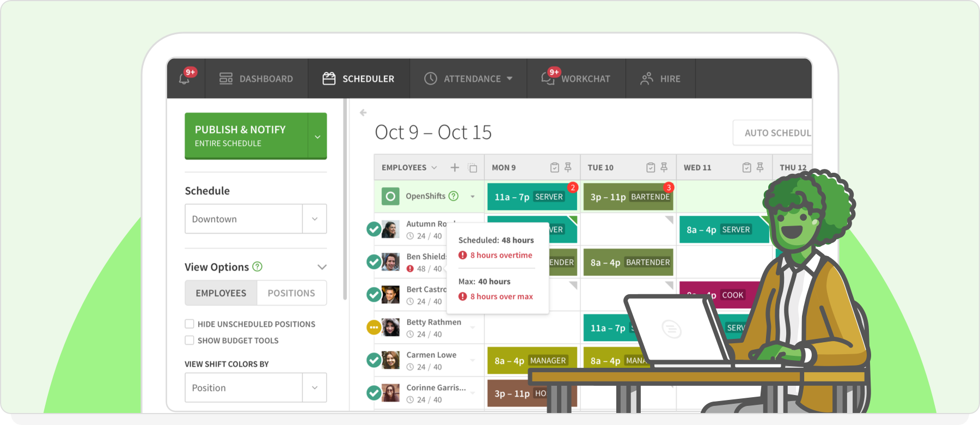Click the OpenShifts green square icon
Screen dimensions: 980x425
pyautogui.click(x=390, y=196)
